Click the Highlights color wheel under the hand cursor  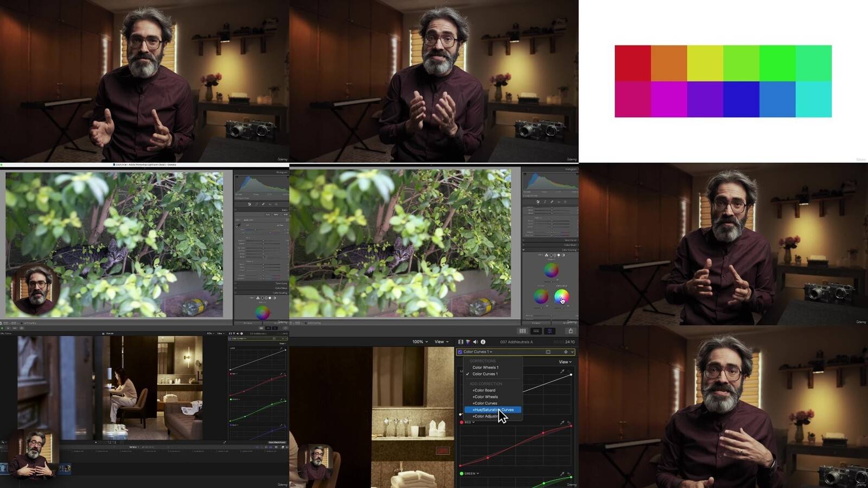(x=561, y=296)
